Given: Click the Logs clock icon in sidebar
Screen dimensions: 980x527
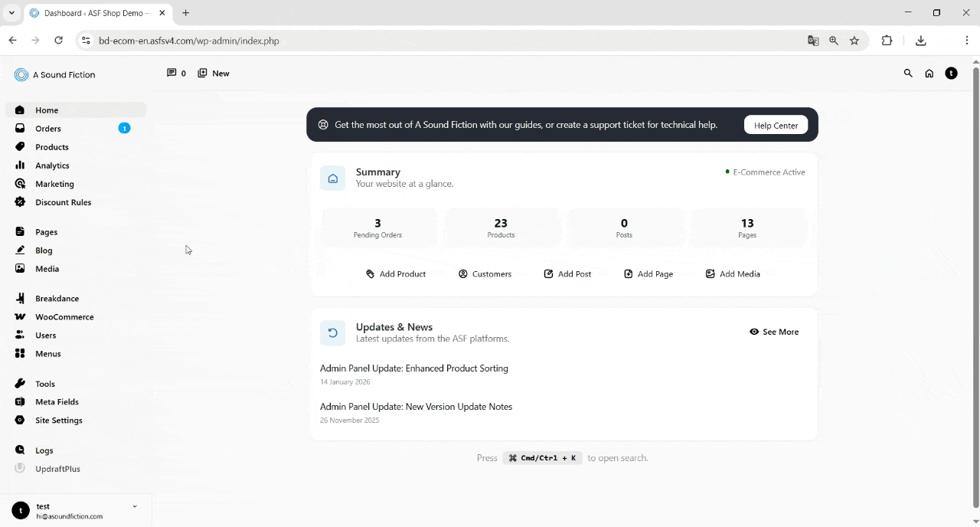Looking at the screenshot, I should [x=20, y=450].
